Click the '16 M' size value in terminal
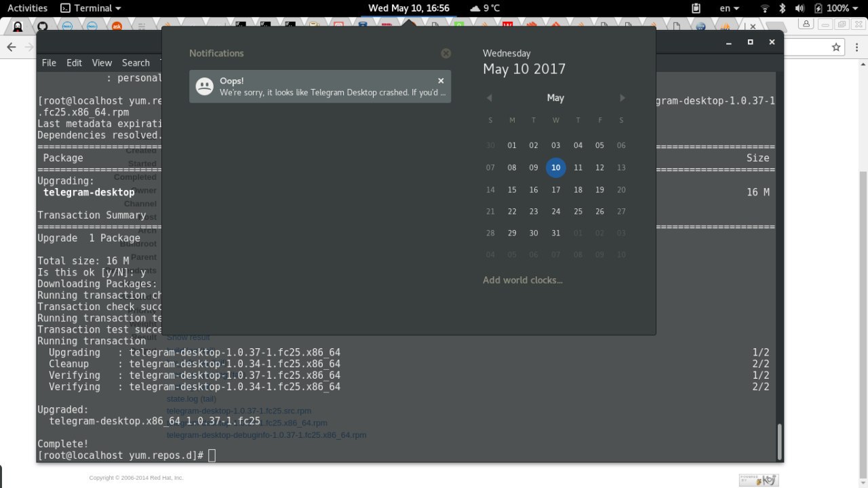 tap(758, 192)
